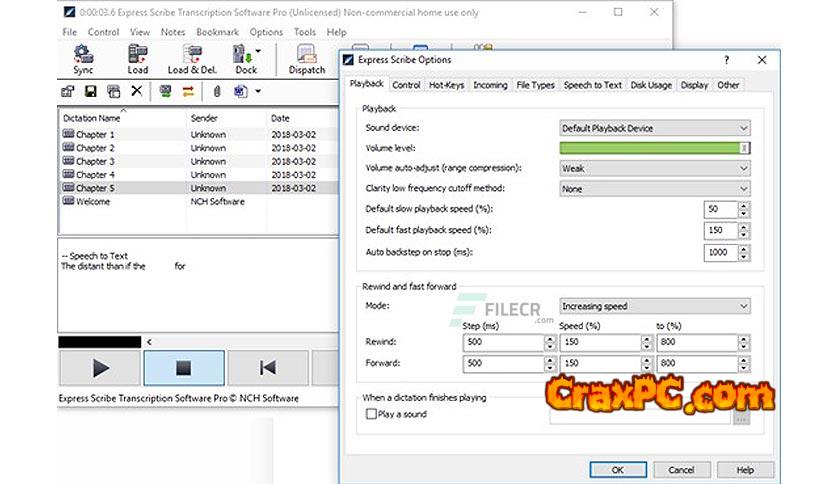The height and width of the screenshot is (484, 836).
Task: Click the Load dictation icon
Action: [137, 56]
